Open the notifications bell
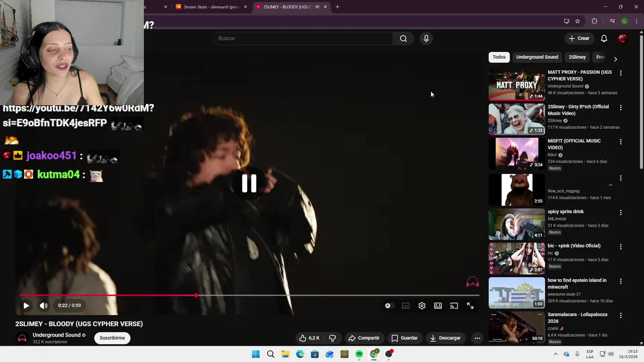 coord(604,39)
